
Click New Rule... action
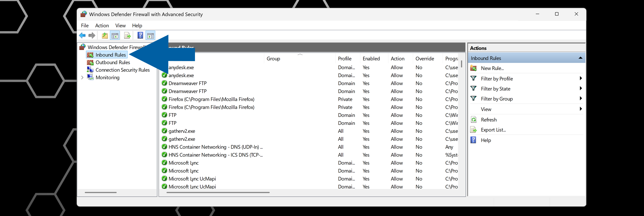(492, 68)
